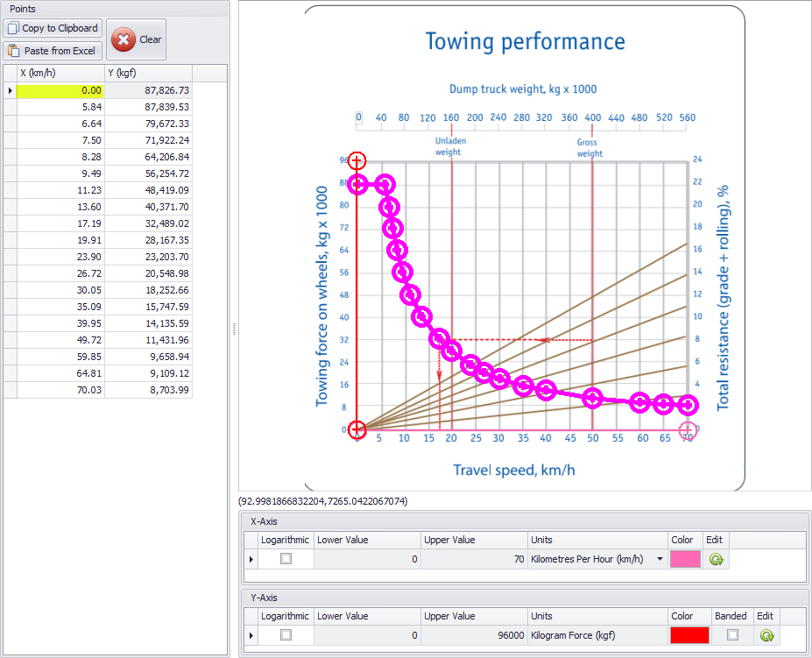812x658 pixels.
Task: Click the Y (kgf) column header
Action: [x=147, y=73]
